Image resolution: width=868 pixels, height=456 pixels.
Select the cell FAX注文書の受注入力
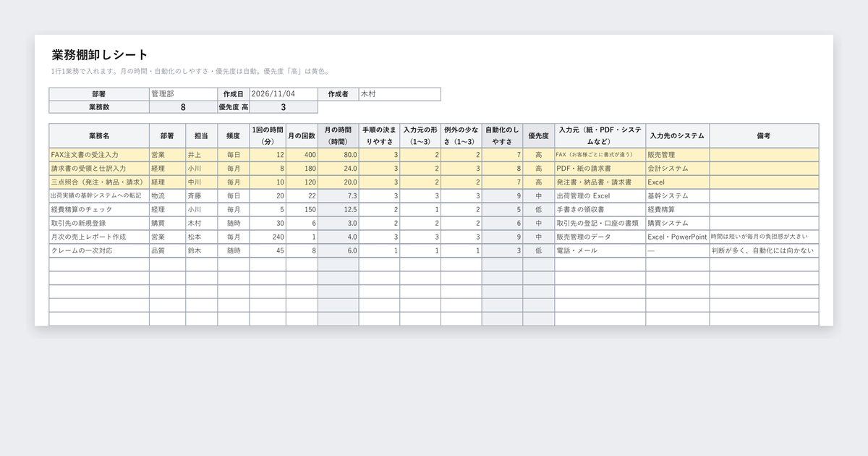(99, 155)
